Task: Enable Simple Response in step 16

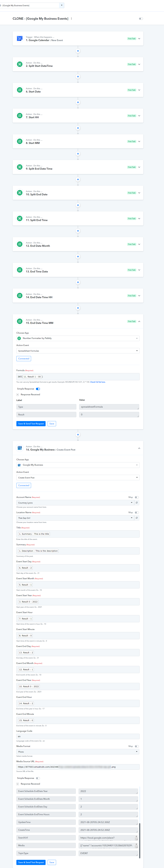Action: [x=38, y=778]
